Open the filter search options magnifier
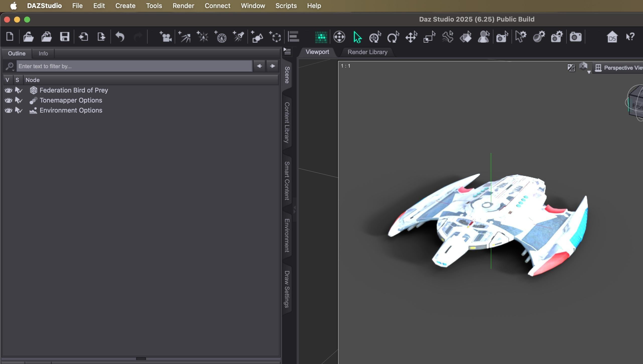Image resolution: width=643 pixels, height=364 pixels. (10, 66)
